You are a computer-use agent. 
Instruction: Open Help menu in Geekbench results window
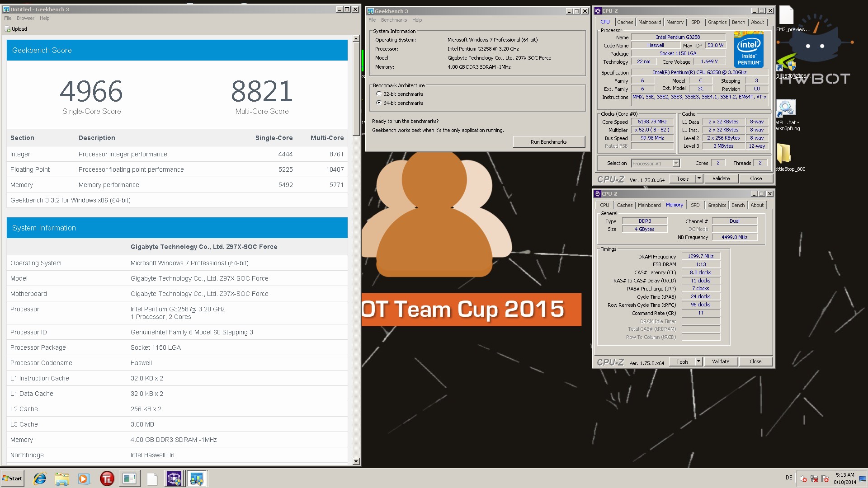tap(44, 18)
